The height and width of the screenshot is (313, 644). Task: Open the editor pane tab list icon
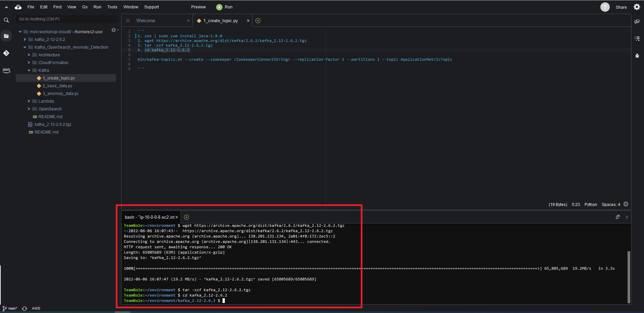[x=128, y=21]
